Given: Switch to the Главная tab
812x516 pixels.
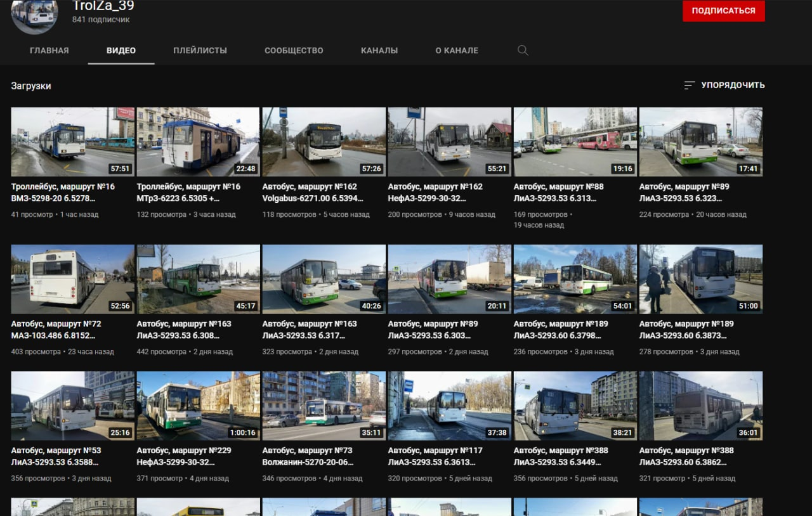Looking at the screenshot, I should [49, 51].
